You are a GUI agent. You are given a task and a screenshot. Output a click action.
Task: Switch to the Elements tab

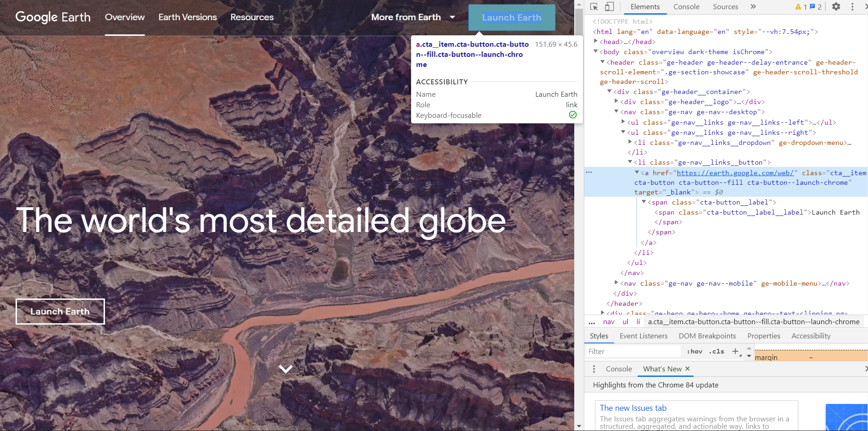click(x=645, y=7)
